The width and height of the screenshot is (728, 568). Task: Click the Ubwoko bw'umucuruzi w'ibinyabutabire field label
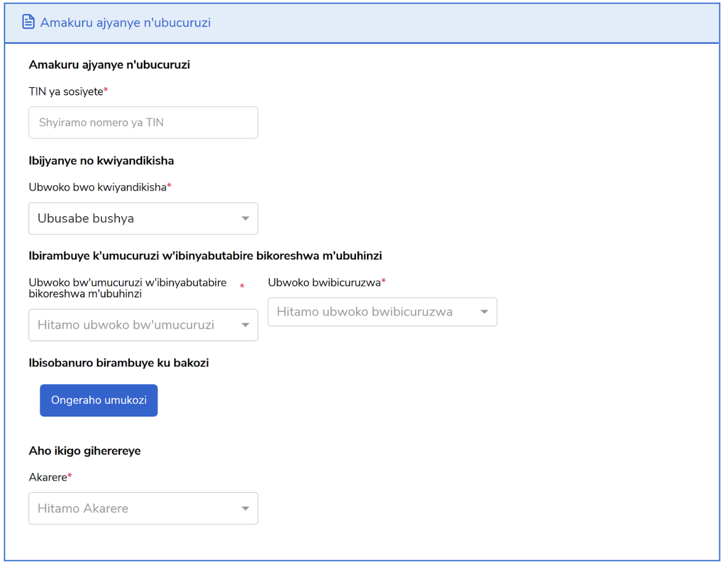128,288
